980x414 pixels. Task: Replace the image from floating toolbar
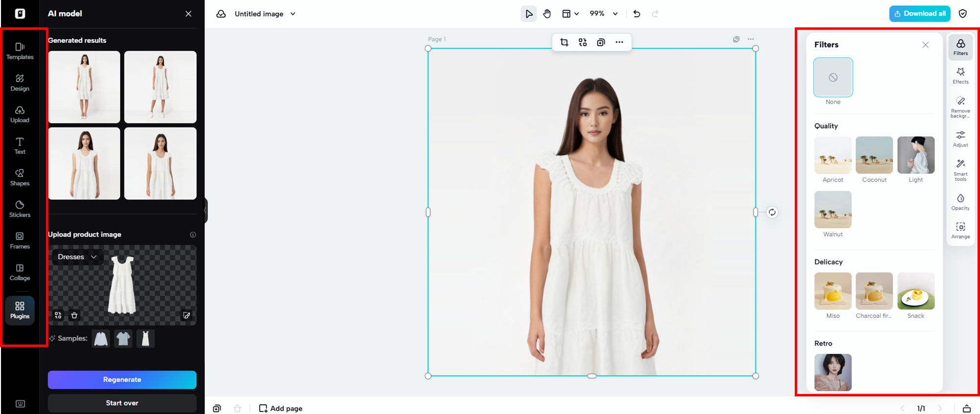coord(583,43)
